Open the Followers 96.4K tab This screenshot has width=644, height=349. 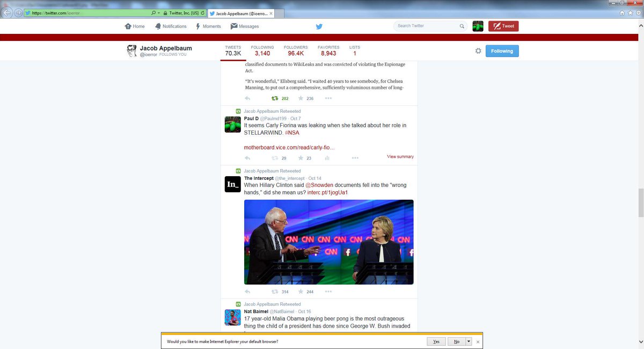click(296, 50)
